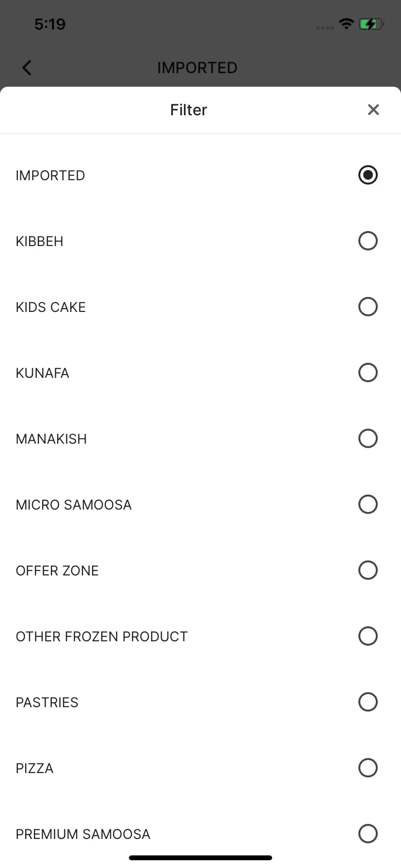Close the Filter sheet with X icon
Image resolution: width=401 pixels, height=868 pixels.
(373, 110)
